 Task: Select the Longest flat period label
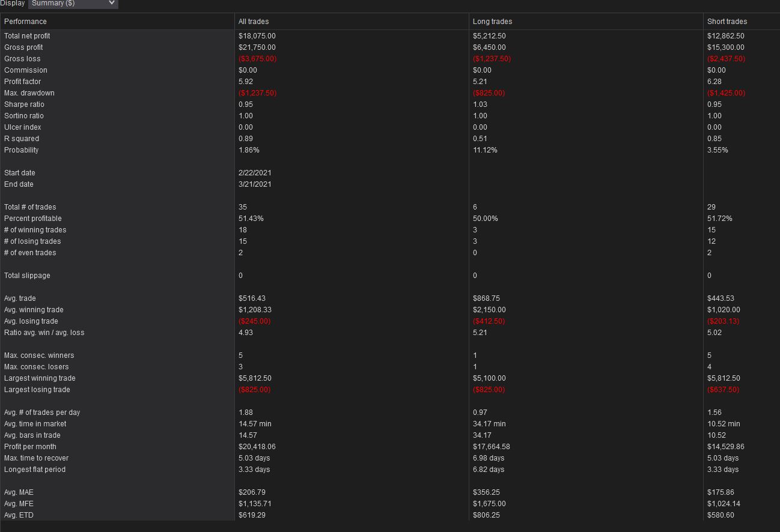35,470
